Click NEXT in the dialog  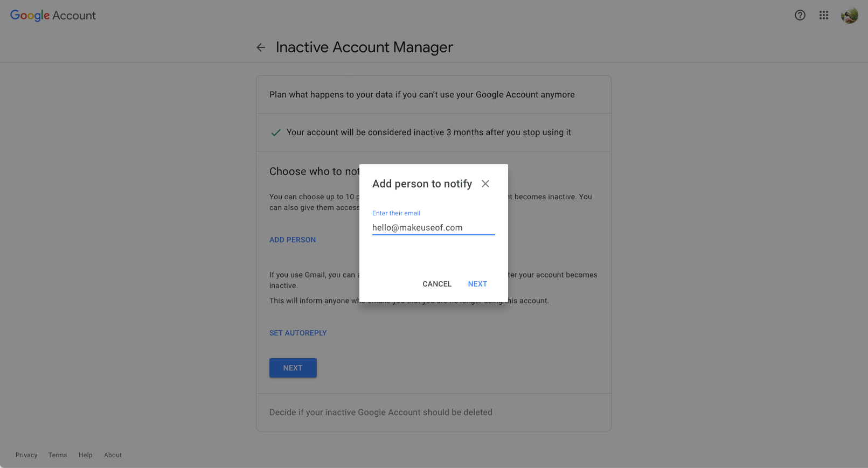477,284
